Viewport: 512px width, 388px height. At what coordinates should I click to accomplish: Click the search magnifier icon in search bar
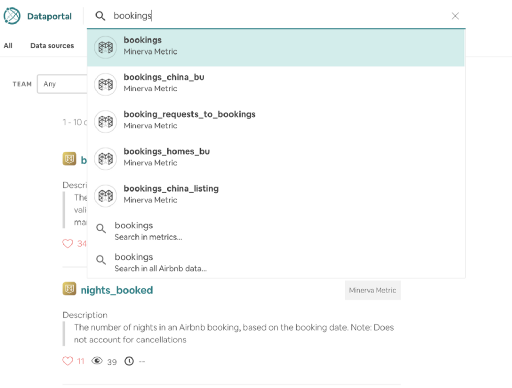pyautogui.click(x=100, y=16)
